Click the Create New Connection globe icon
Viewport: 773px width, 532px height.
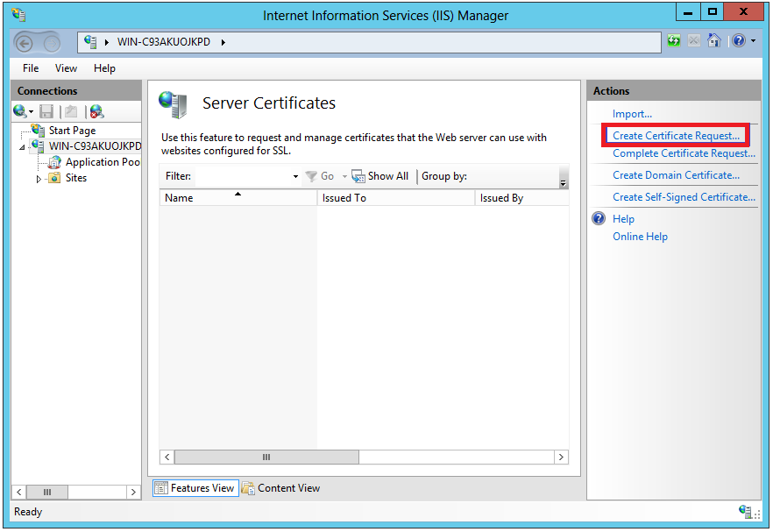pos(18,110)
